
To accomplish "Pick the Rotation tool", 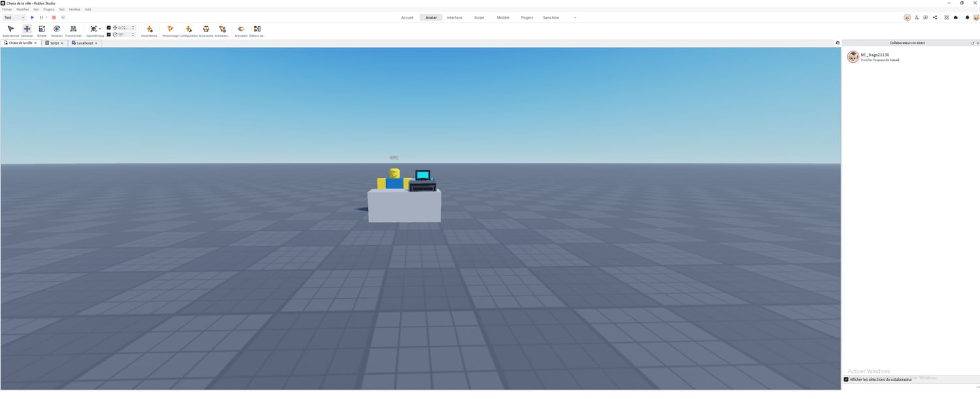I will point(57,31).
